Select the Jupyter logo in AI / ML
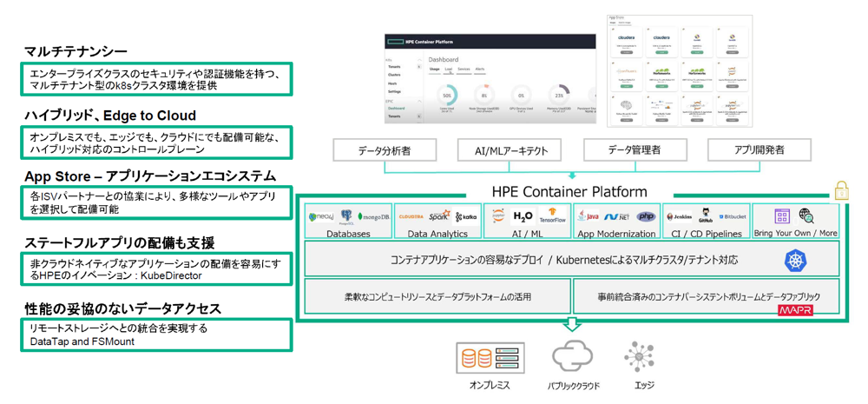The width and height of the screenshot is (868, 404). point(498,216)
